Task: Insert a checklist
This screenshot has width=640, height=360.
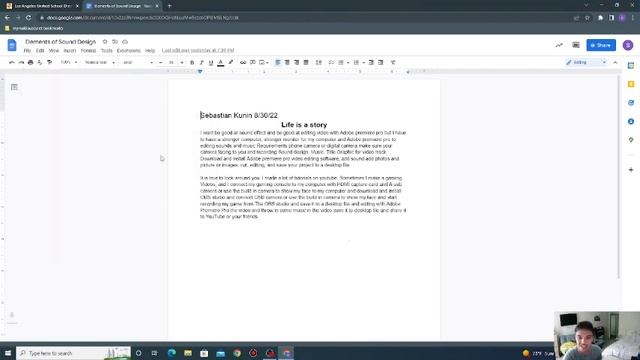Action: [x=331, y=62]
